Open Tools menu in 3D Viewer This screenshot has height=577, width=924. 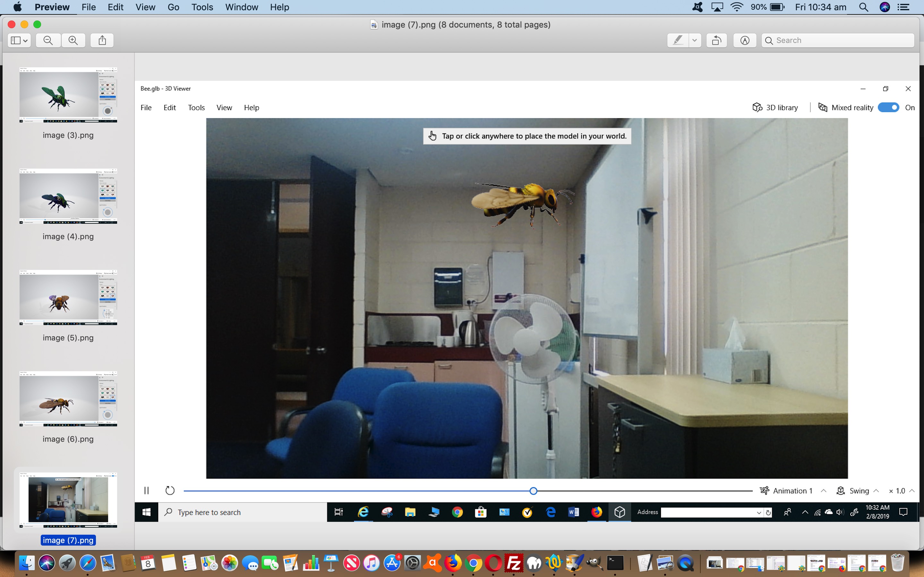tap(196, 107)
